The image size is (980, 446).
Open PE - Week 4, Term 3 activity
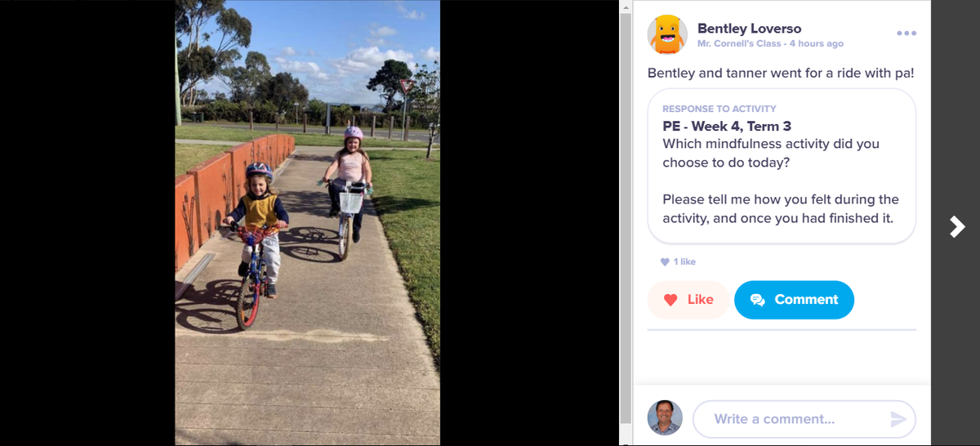727,126
